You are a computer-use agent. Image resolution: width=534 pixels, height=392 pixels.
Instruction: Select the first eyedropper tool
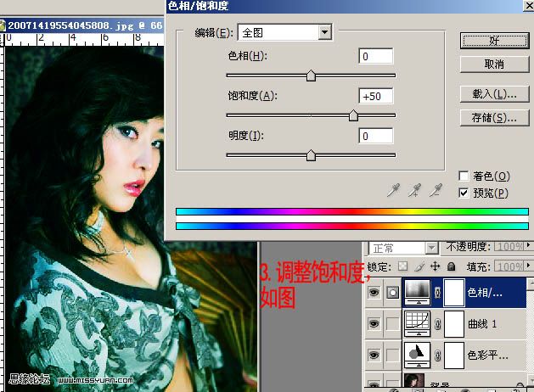[394, 190]
